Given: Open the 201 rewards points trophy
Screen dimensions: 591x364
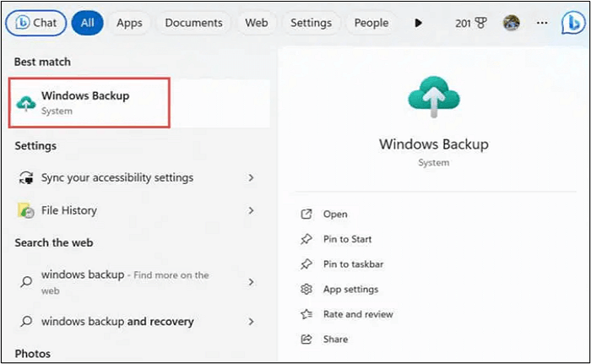Looking at the screenshot, I should (x=471, y=24).
